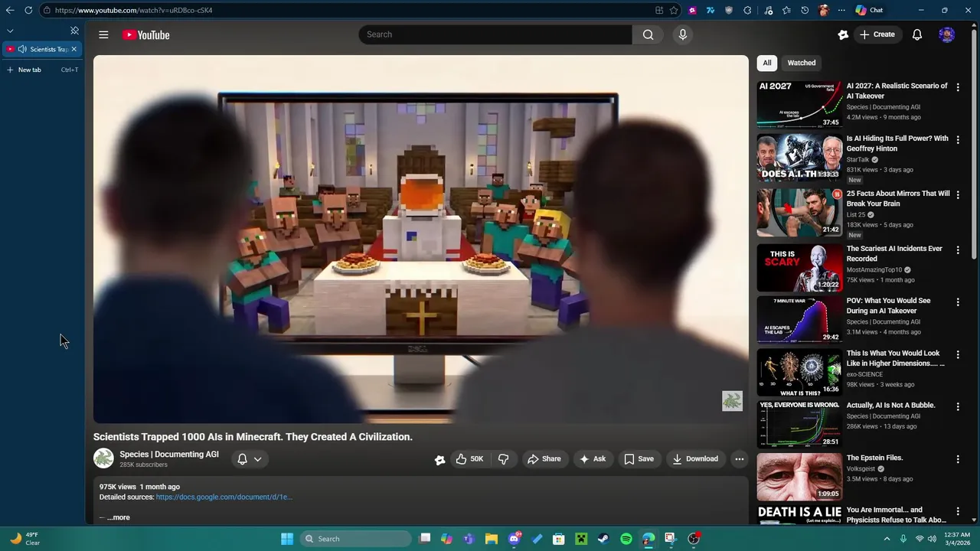
Task: Unpin the vertical tabs pane
Action: [x=74, y=31]
